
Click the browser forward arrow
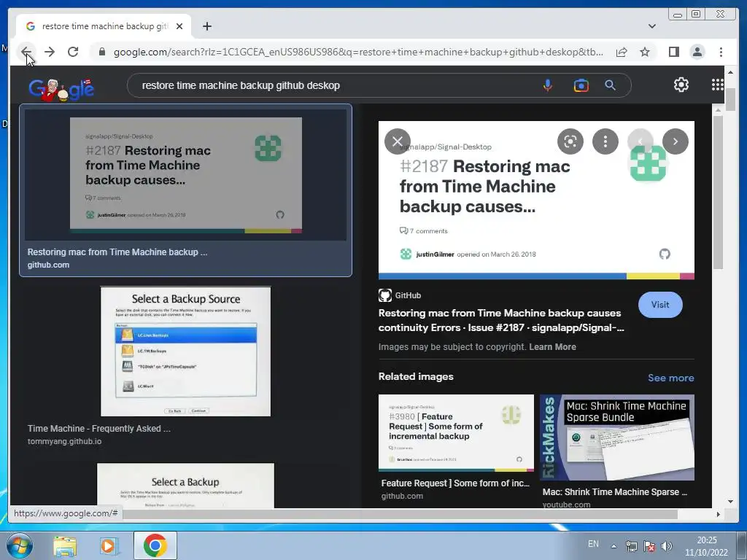click(50, 52)
